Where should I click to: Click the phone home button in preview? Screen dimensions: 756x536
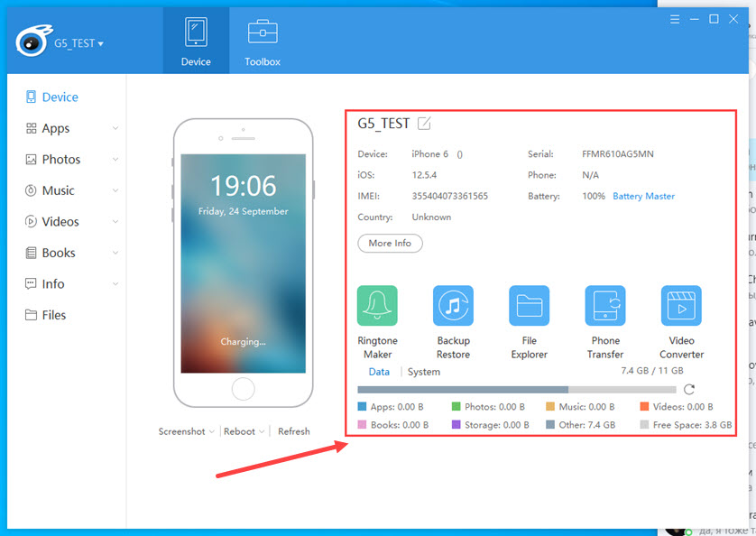tap(243, 389)
